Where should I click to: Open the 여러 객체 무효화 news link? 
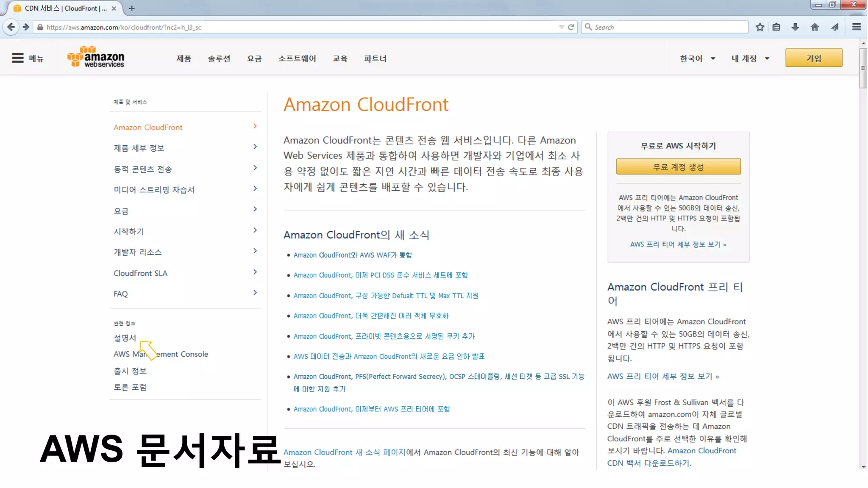(371, 316)
